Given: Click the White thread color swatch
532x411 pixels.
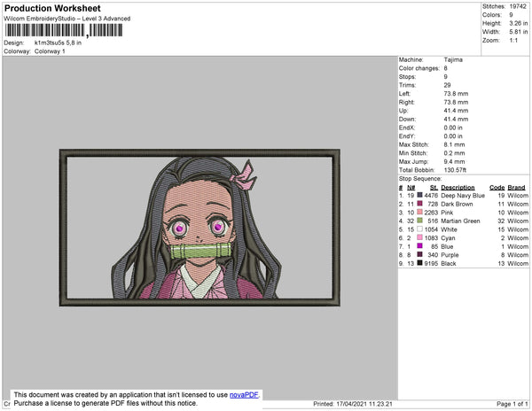Looking at the screenshot, I should click(419, 229).
